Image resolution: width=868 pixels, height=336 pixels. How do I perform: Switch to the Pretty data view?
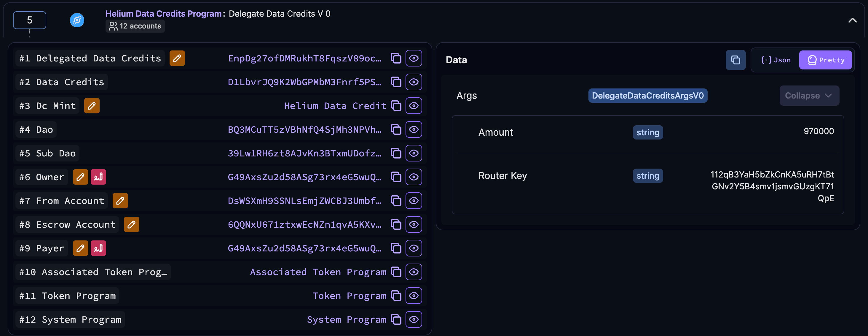tap(825, 60)
